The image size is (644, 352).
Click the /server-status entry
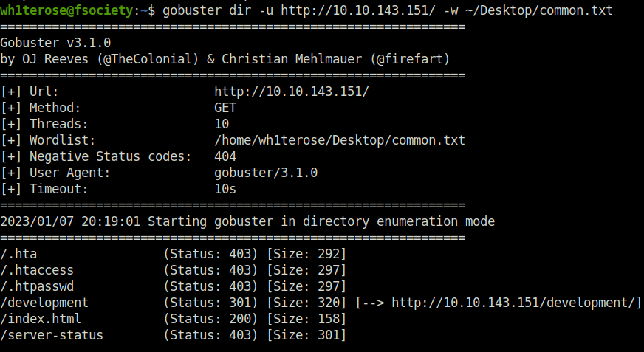click(x=52, y=335)
